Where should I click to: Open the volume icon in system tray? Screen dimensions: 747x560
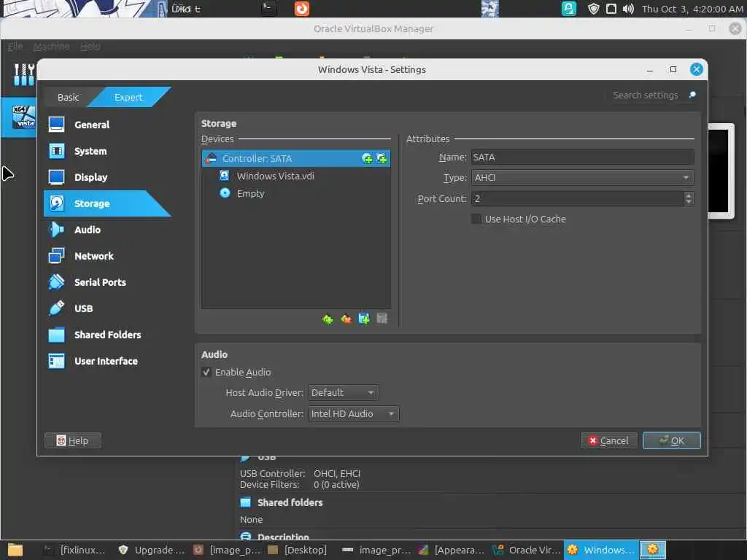point(628,9)
